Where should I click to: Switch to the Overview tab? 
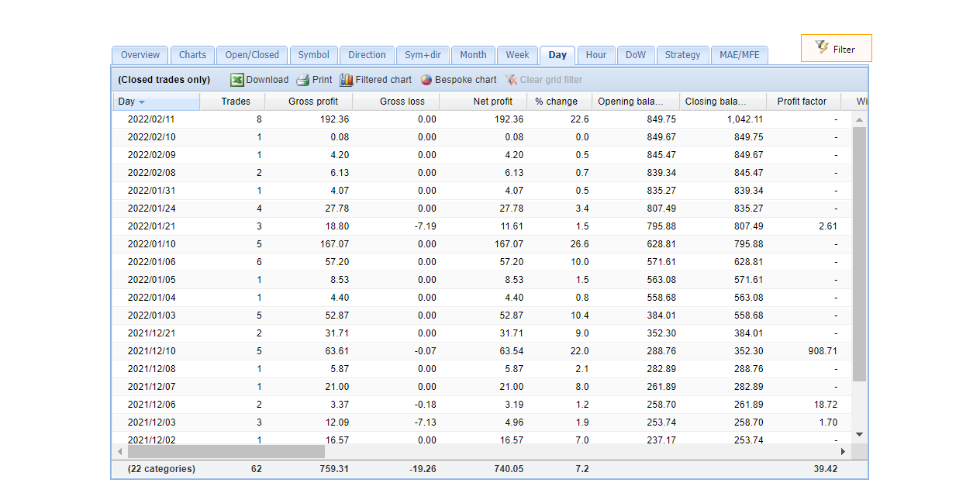pos(140,54)
